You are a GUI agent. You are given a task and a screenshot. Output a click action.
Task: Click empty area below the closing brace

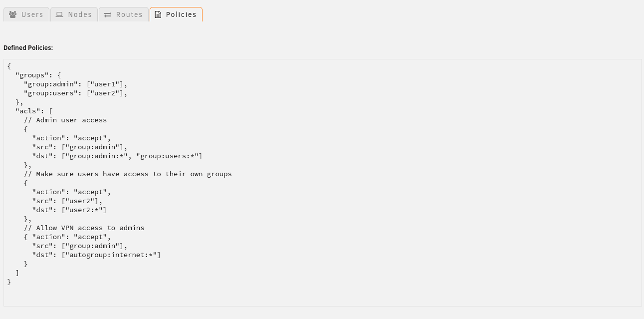click(322, 296)
